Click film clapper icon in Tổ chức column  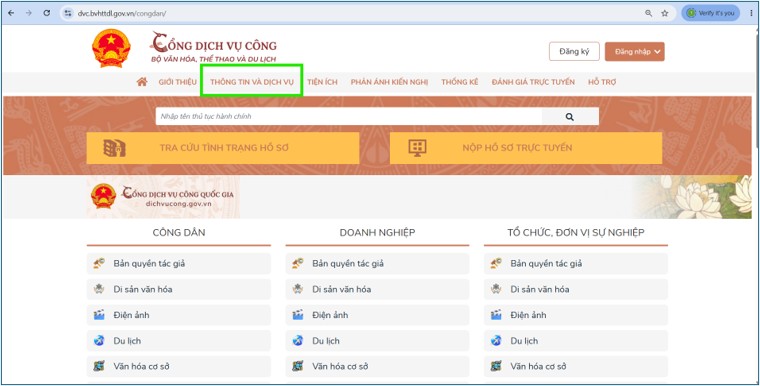coord(496,315)
